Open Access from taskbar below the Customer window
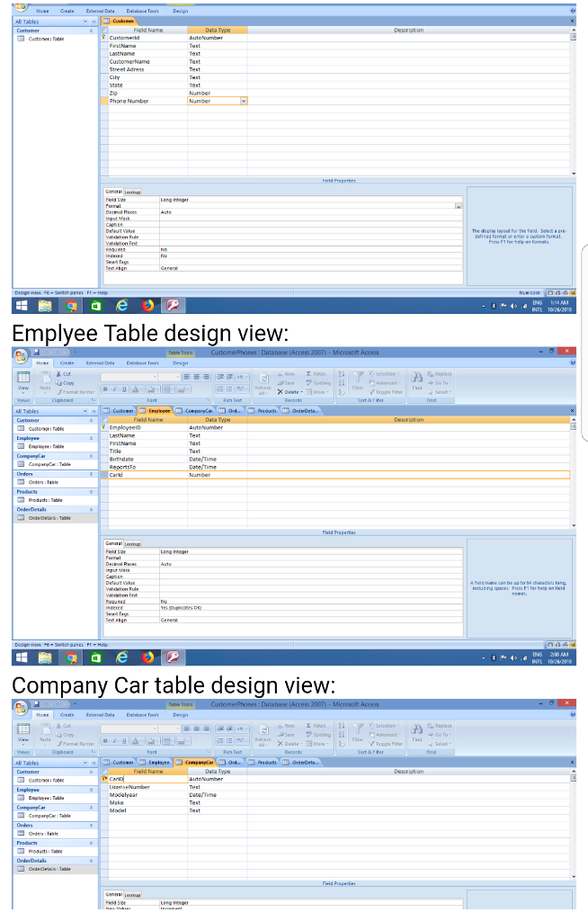This screenshot has width=588, height=921. pos(174,306)
